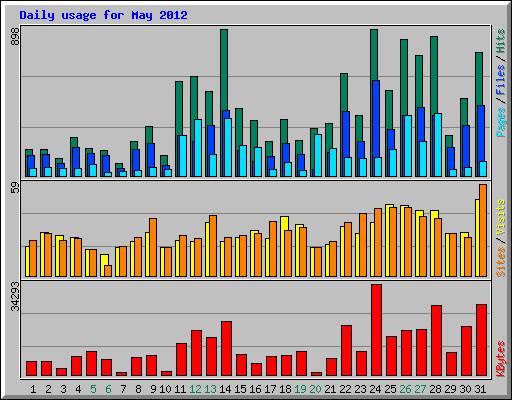The width and height of the screenshot is (512, 400).
Task: Click day label 10 on the x-axis
Action: coord(165,389)
